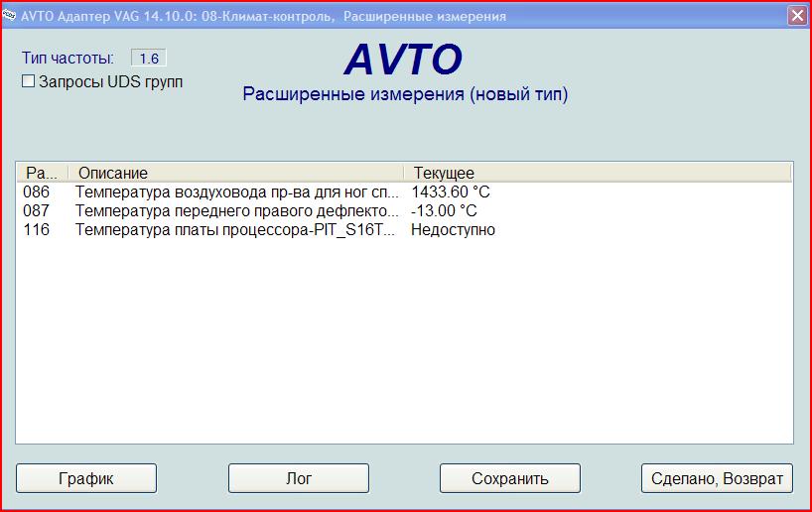The width and height of the screenshot is (812, 512).
Task: Click the -13.00 °C value
Action: click(444, 210)
